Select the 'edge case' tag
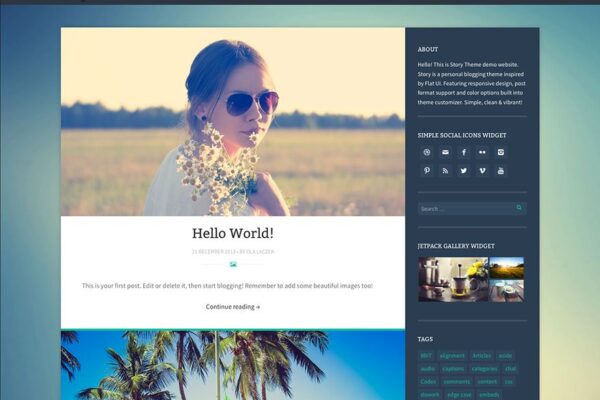 point(459,395)
